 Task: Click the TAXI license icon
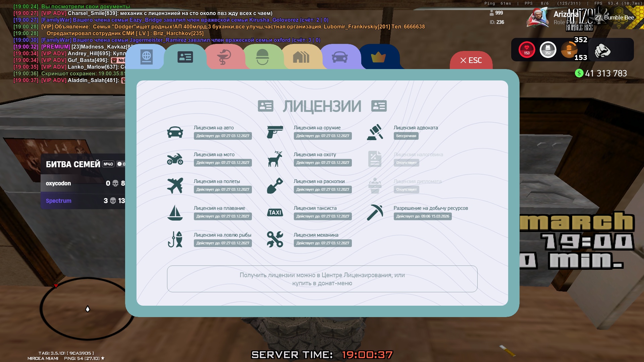[275, 213]
